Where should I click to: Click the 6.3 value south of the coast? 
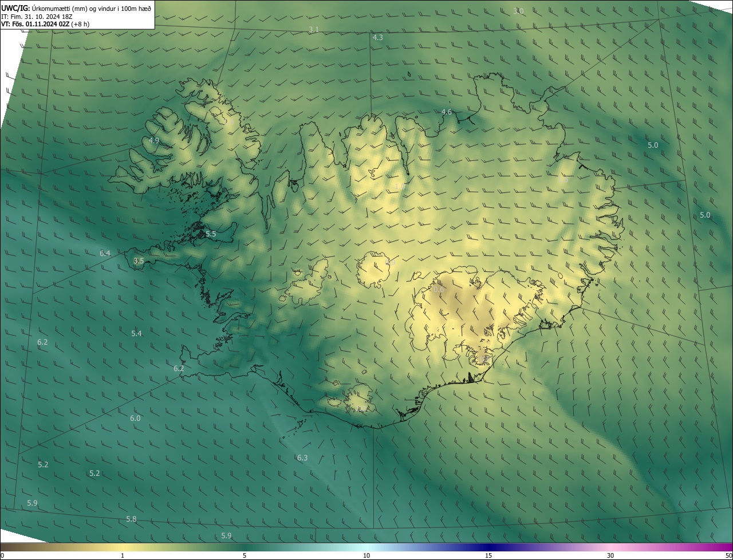pyautogui.click(x=302, y=458)
